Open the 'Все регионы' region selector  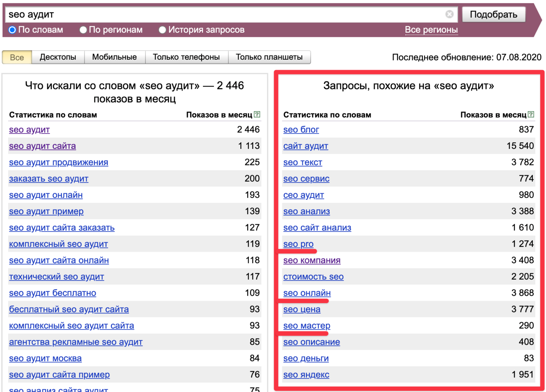431,30
